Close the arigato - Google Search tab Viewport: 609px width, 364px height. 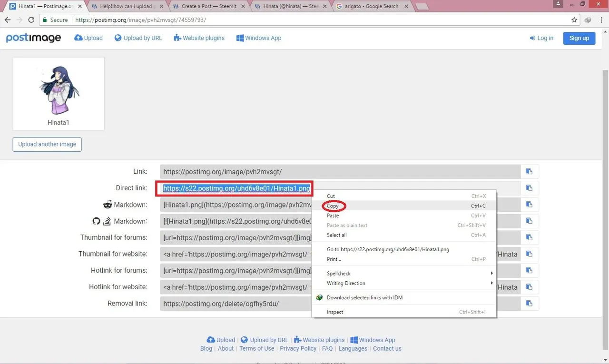(x=407, y=7)
